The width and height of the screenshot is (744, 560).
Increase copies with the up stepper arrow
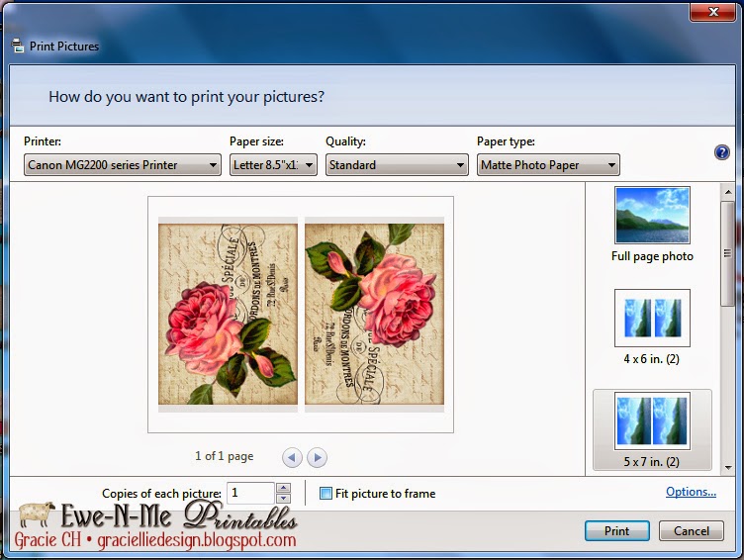tap(284, 488)
